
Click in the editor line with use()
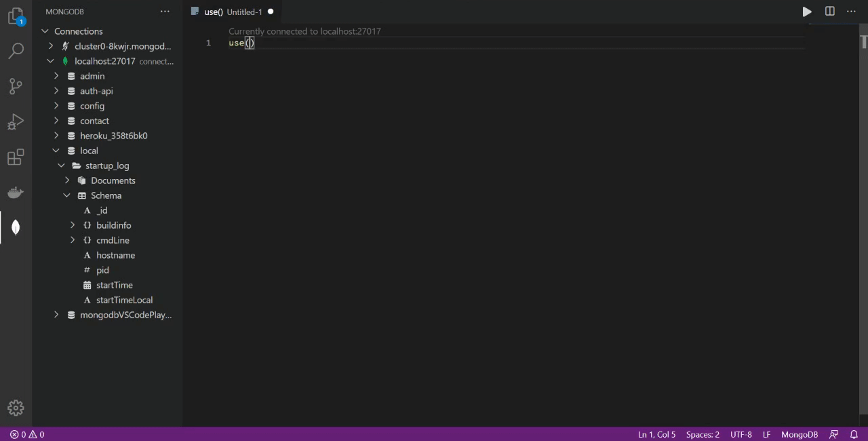click(x=515, y=43)
